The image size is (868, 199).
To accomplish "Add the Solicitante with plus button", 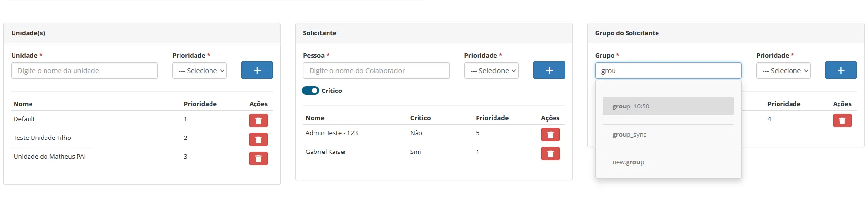I will click(x=549, y=70).
